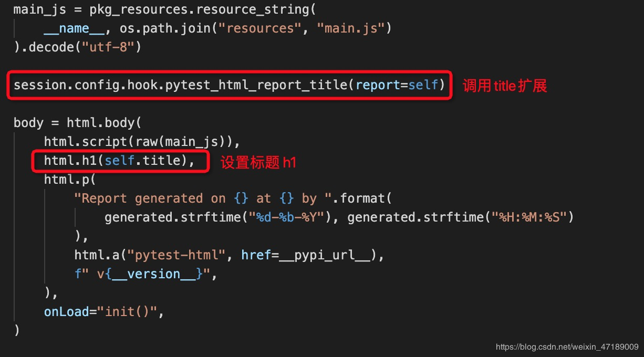The image size is (644, 357).
Task: Click 'pytest_html_report_title' in the hook call
Action: click(x=256, y=85)
